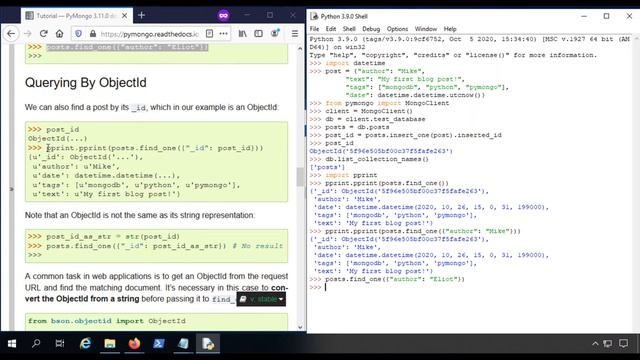The width and height of the screenshot is (640, 360).
Task: Expand the Read the Docs v: stable dropdown
Action: pos(261,299)
